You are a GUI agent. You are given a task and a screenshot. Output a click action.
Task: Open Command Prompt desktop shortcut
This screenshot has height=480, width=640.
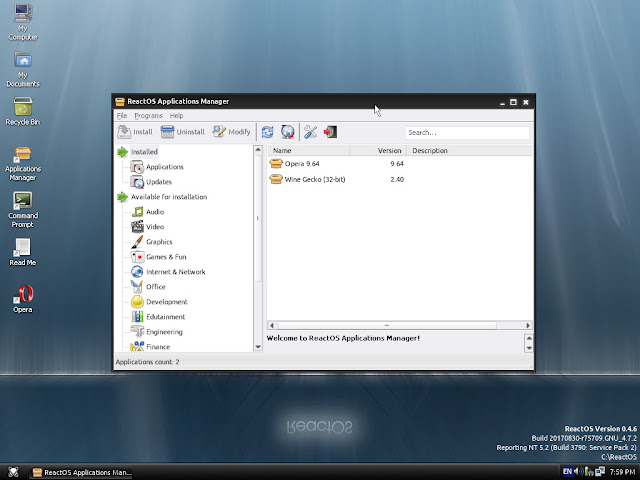point(23,210)
